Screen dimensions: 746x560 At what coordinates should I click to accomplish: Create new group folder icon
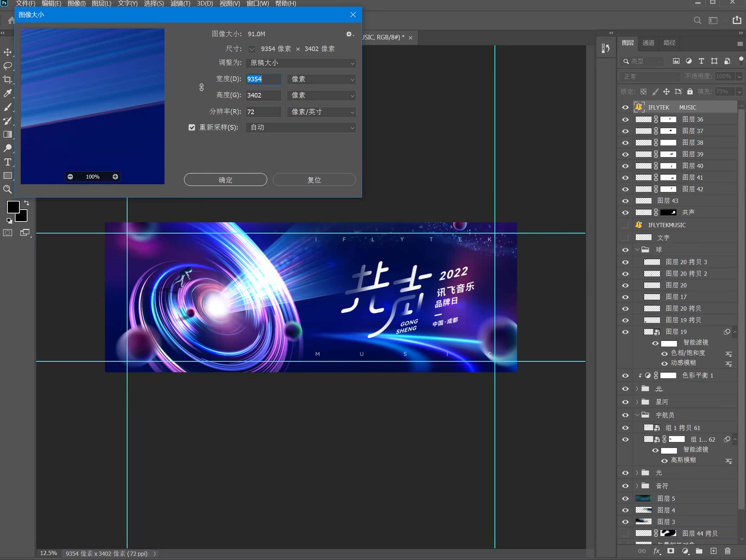[x=699, y=551]
